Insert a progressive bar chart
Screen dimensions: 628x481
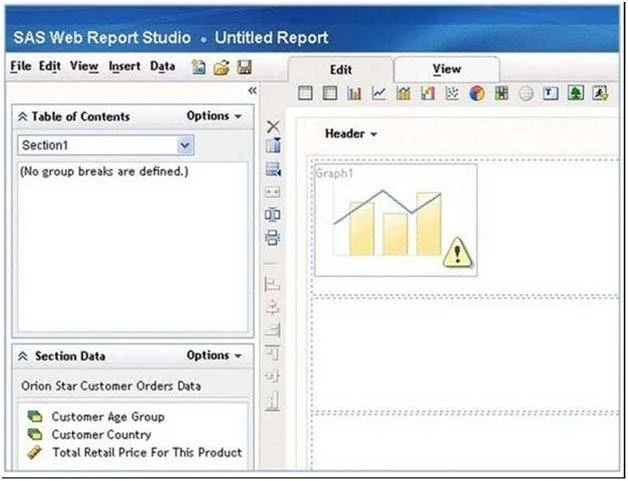(428, 93)
